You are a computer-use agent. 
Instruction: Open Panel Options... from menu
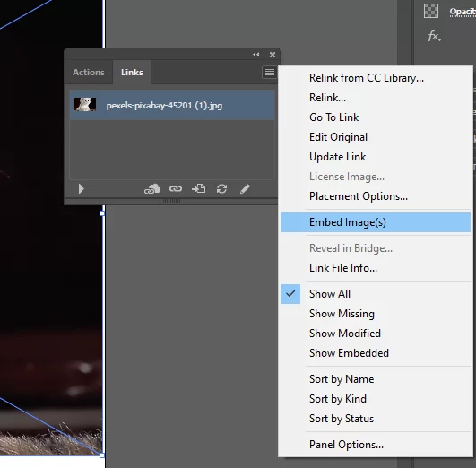(376, 445)
